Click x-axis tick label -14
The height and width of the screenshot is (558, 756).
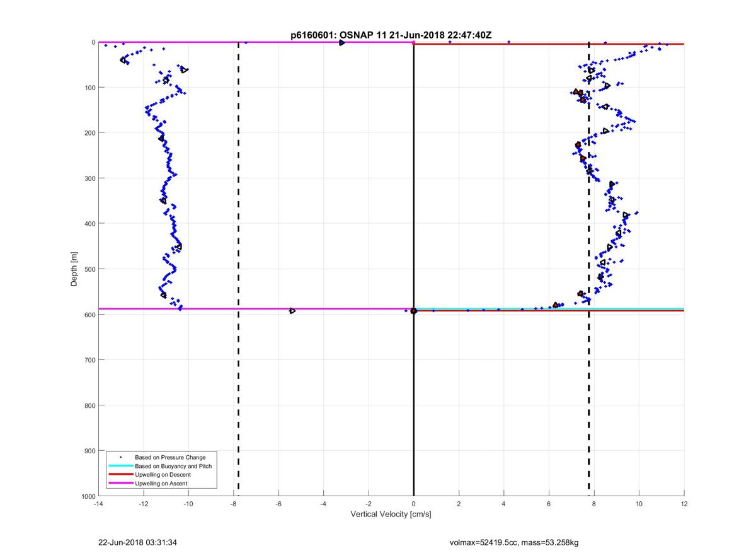coord(98,504)
